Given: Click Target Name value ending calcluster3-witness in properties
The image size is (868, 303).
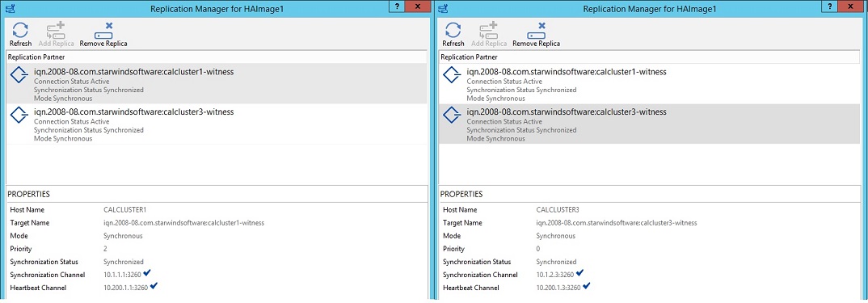Looking at the screenshot, I should point(617,223).
